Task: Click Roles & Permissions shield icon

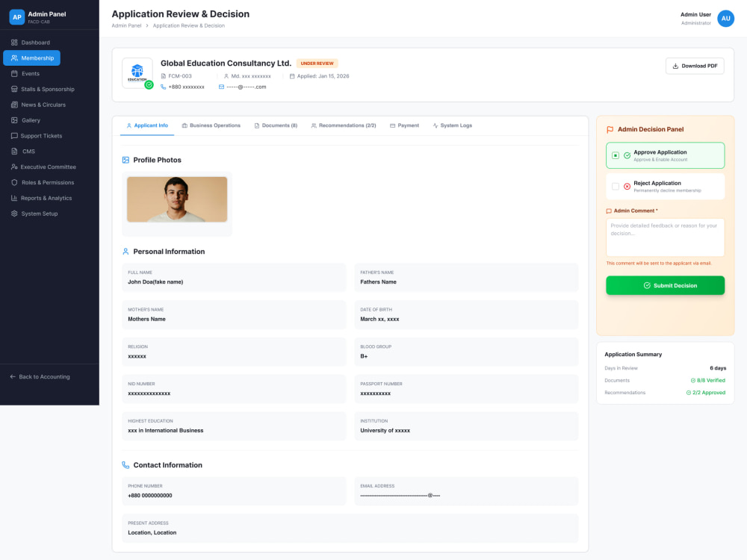Action: (14, 182)
